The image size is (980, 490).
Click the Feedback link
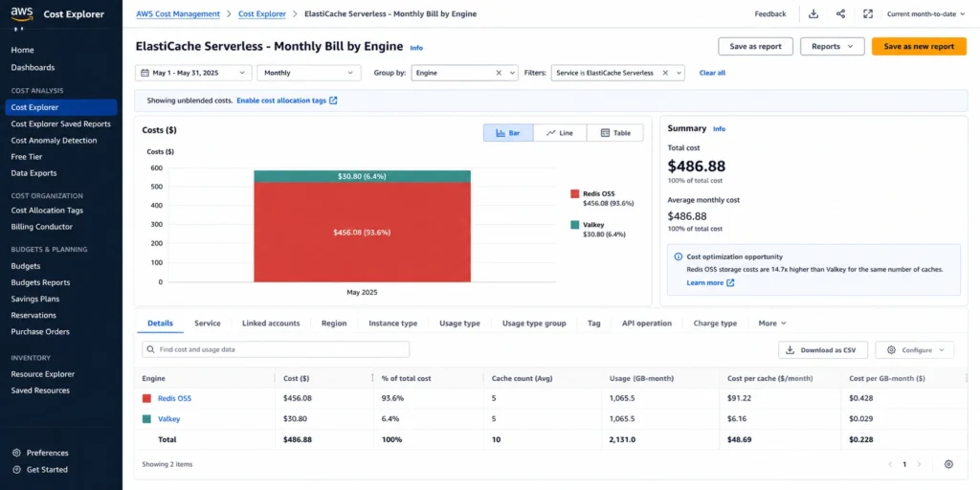tap(770, 13)
